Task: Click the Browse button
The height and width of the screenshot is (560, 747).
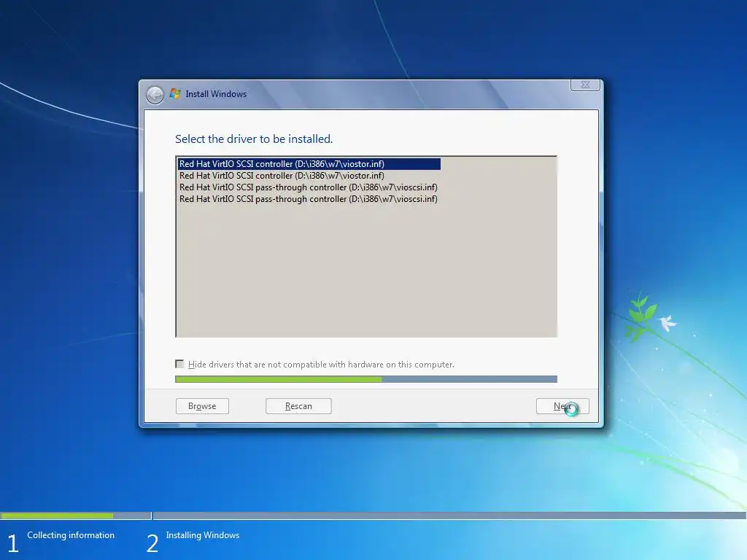Action: (203, 406)
